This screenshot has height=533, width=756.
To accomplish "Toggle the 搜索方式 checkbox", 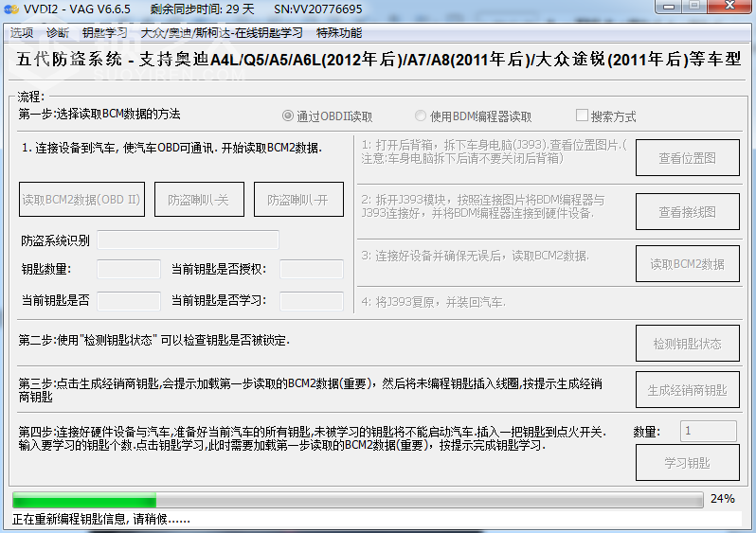I will 582,115.
